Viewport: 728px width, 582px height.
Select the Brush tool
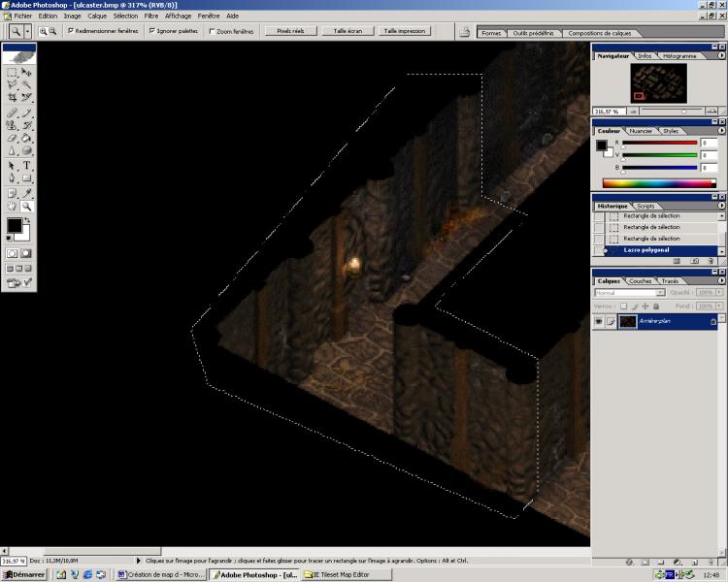26,113
